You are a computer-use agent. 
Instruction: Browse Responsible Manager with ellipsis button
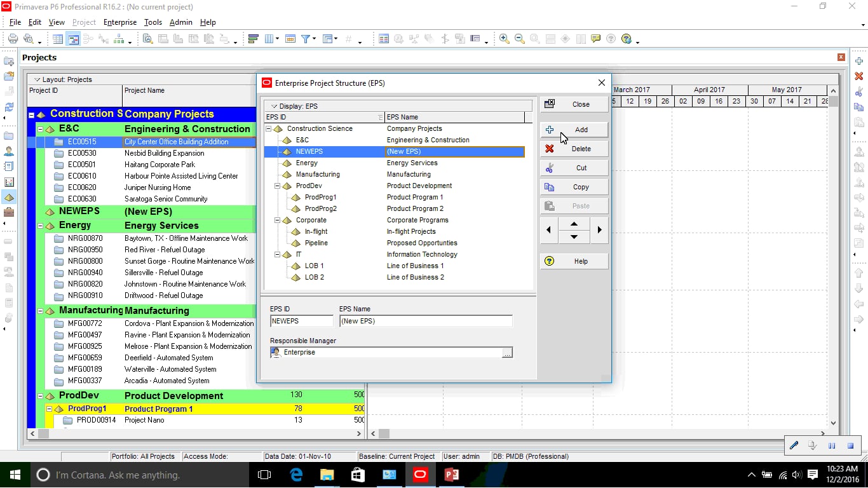[507, 353]
